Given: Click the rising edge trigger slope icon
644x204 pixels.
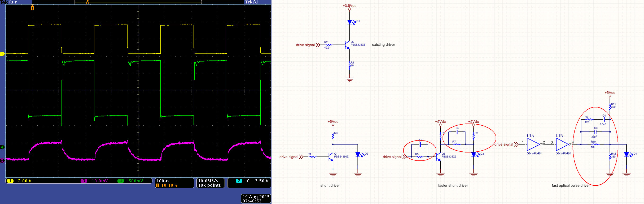Looking at the screenshot, I should click(248, 181).
